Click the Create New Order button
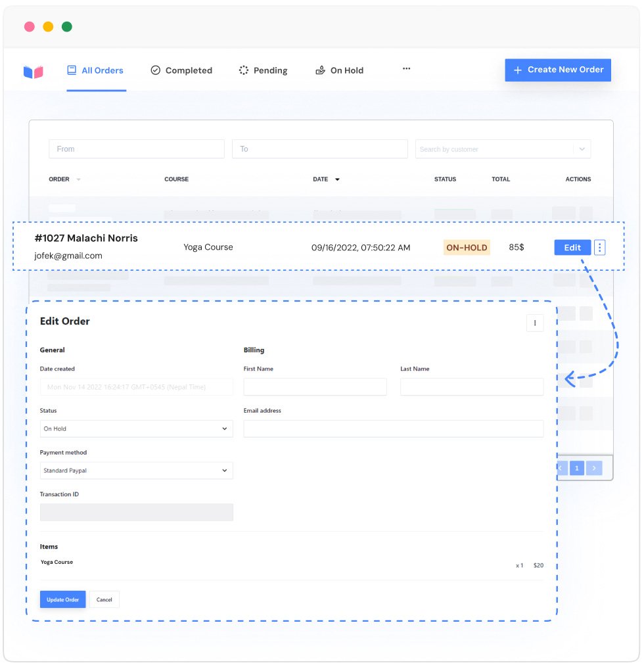Viewport: 644px width, 669px height. [558, 70]
